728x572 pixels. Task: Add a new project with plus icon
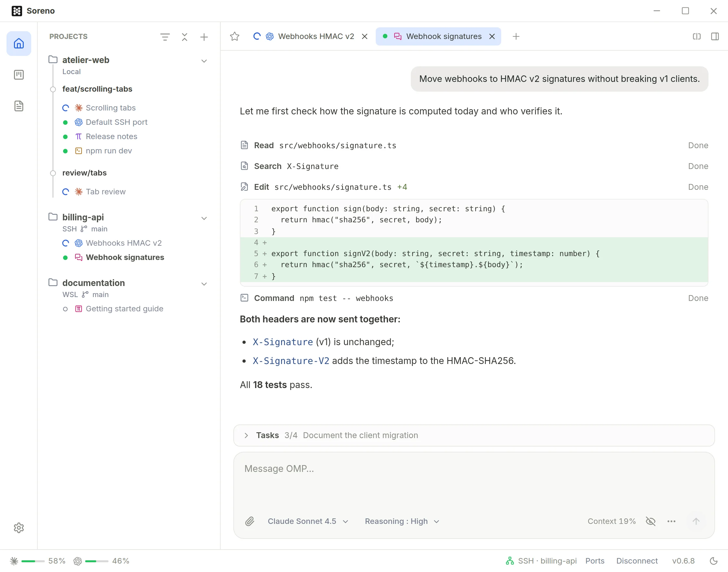[x=204, y=37]
